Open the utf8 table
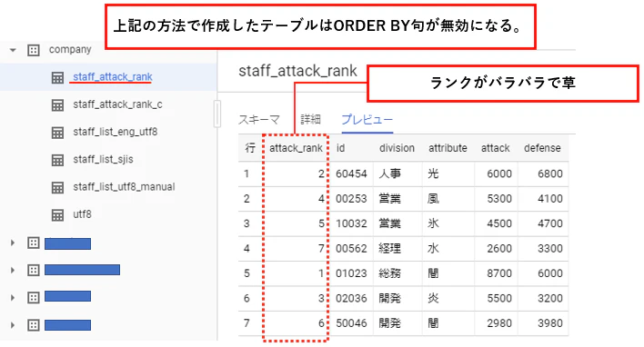 (82, 214)
